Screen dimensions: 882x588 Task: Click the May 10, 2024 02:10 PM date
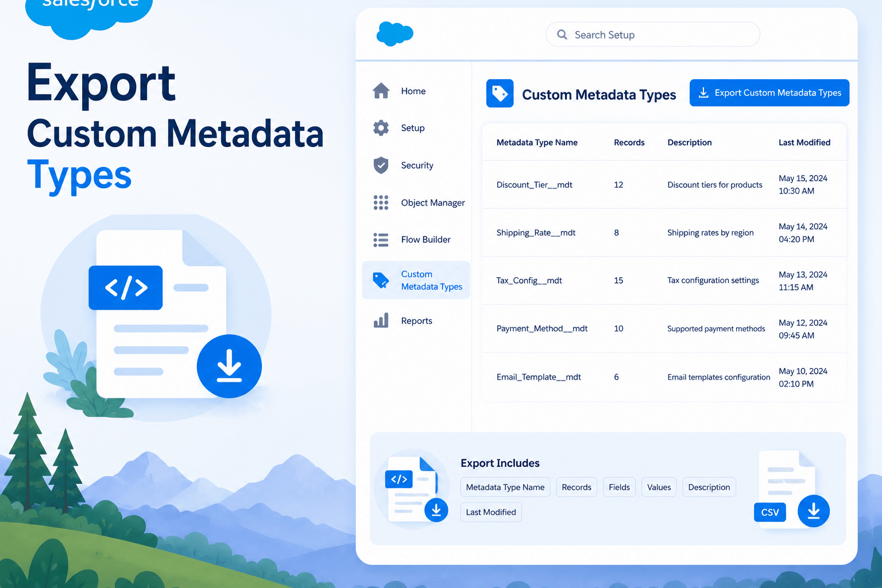pyautogui.click(x=803, y=377)
